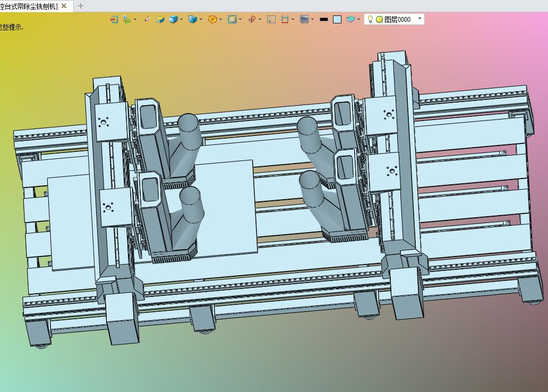Click the gray square viewport icon

pyautogui.click(x=271, y=19)
